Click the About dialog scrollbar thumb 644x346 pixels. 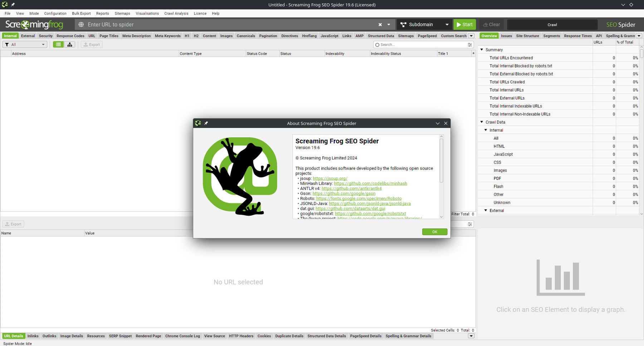coord(441,160)
